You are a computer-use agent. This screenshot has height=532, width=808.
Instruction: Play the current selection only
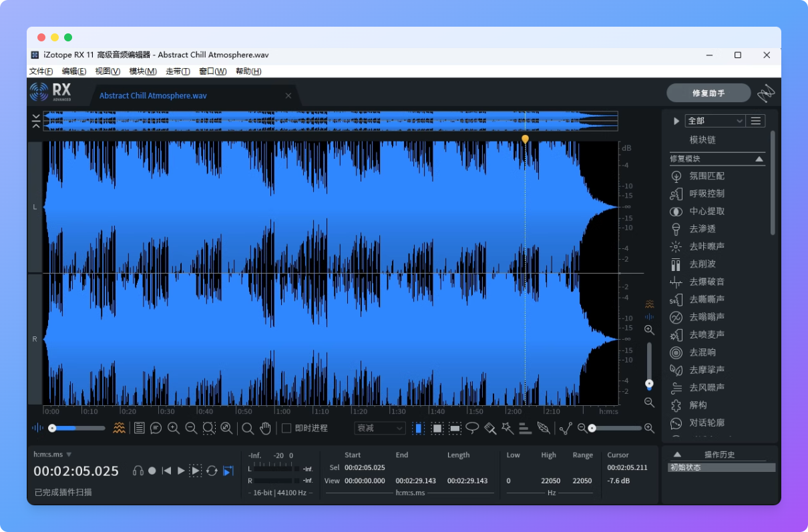pyautogui.click(x=196, y=471)
